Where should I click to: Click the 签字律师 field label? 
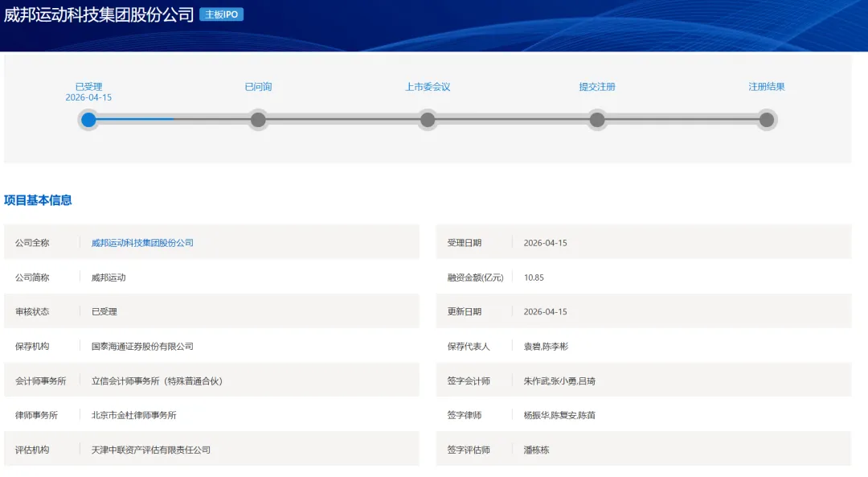point(465,415)
